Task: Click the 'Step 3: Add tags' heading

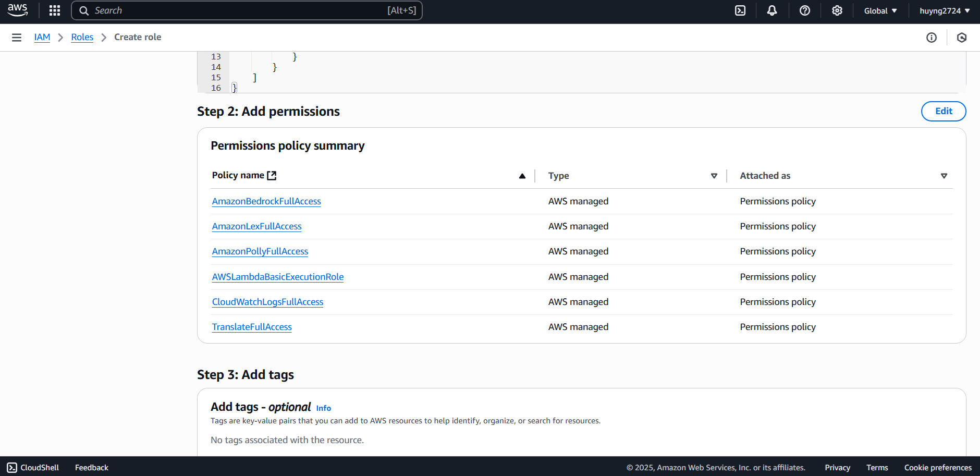Action: coord(246,374)
